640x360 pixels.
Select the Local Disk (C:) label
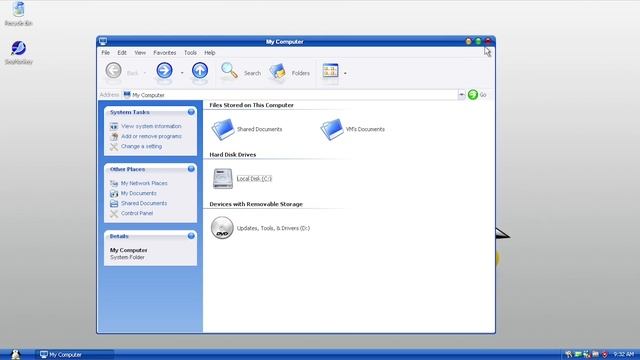pyautogui.click(x=254, y=179)
